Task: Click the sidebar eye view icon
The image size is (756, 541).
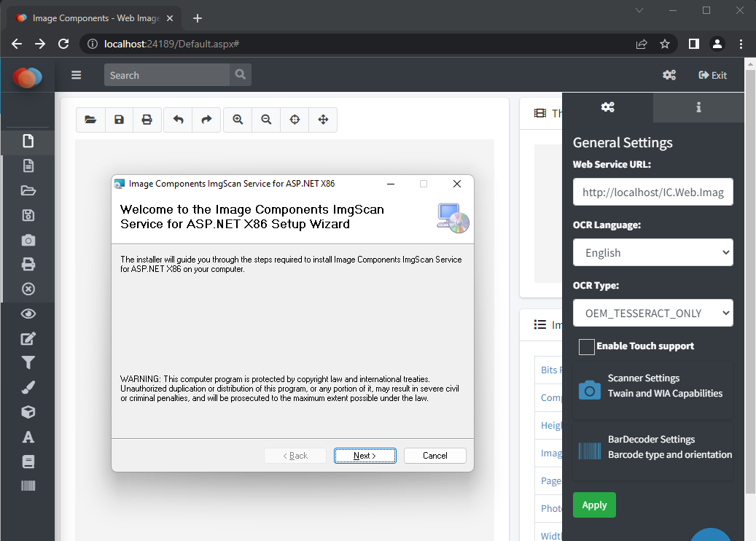Action: point(28,314)
